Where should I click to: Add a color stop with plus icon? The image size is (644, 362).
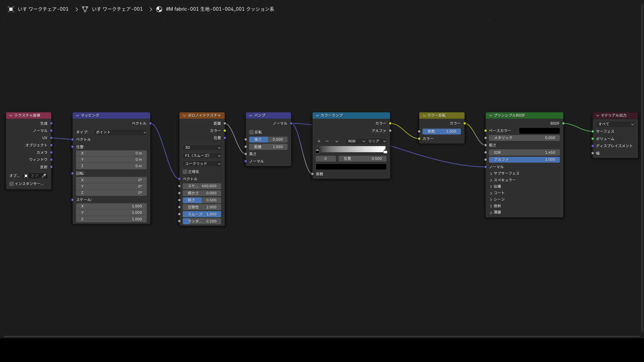(x=319, y=141)
